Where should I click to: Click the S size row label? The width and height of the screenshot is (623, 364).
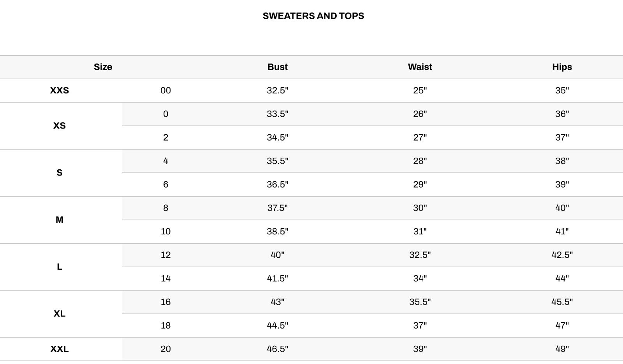[60, 172]
